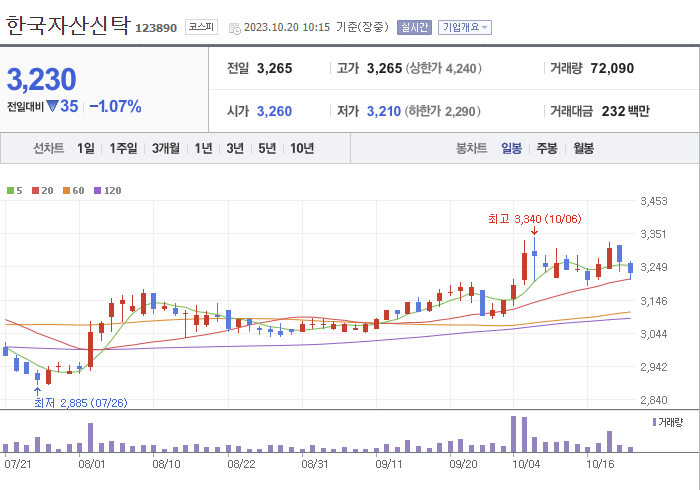Open the 기업개요 dropdown
The image size is (700, 490).
pos(465,27)
